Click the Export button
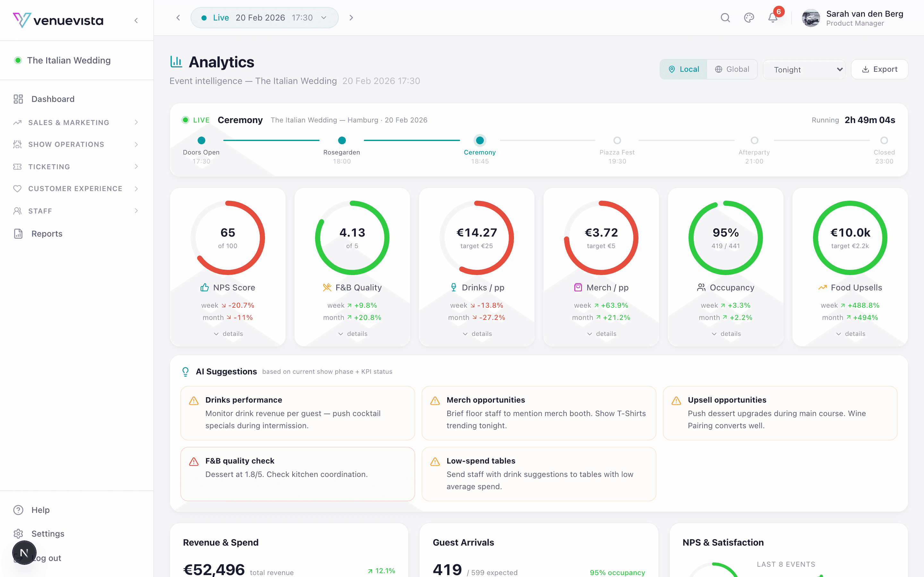The width and height of the screenshot is (924, 577). [x=879, y=70]
